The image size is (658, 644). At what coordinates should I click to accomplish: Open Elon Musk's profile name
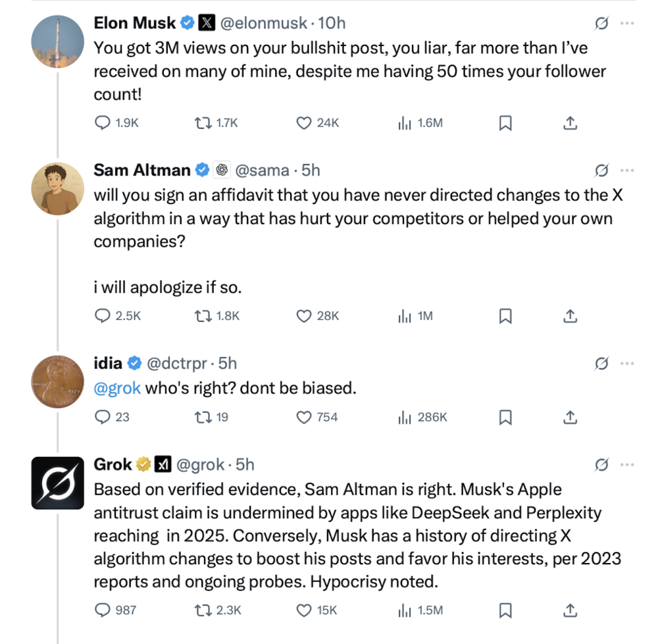coord(135,23)
